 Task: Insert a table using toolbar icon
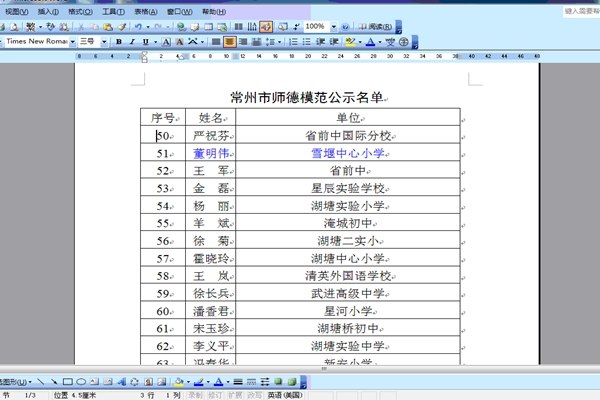(209, 27)
